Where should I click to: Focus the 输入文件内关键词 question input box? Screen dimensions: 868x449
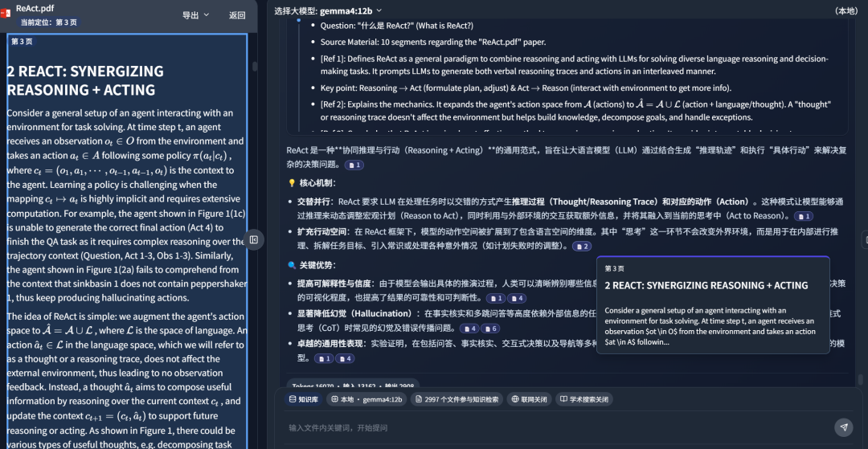point(556,427)
